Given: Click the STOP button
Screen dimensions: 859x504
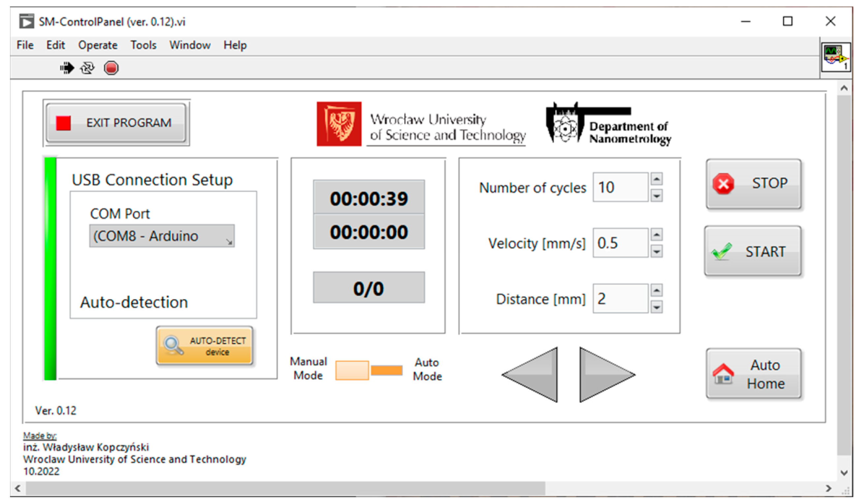Looking at the screenshot, I should pyautogui.click(x=753, y=184).
